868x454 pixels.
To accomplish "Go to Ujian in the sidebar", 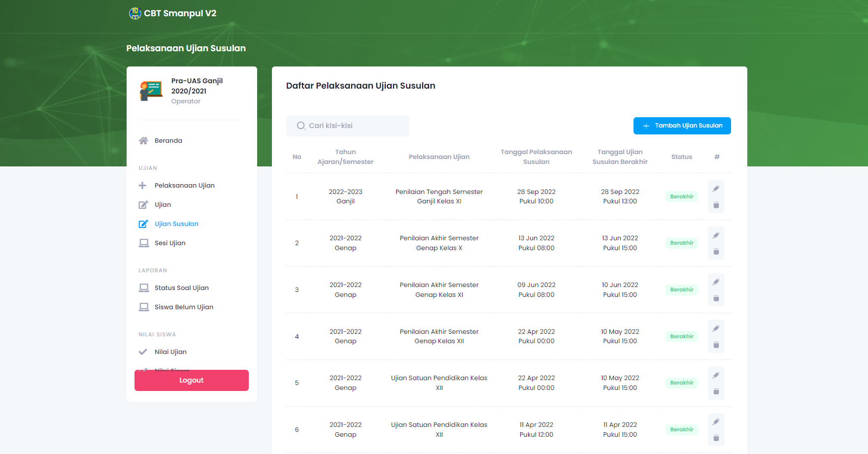I will (163, 205).
